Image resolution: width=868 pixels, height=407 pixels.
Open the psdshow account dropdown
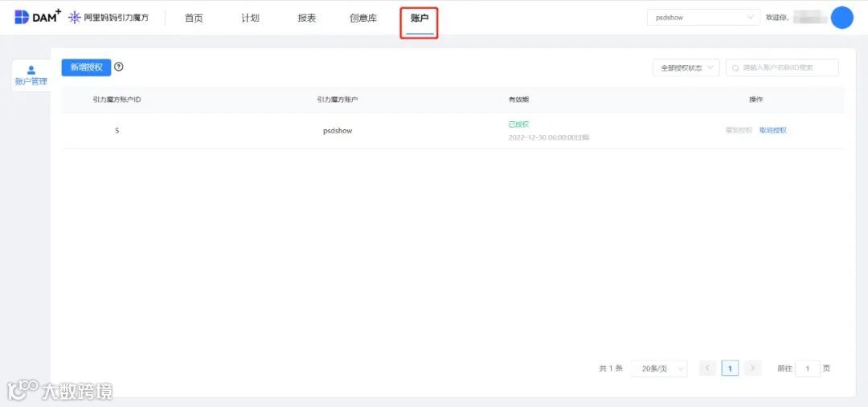pyautogui.click(x=703, y=18)
